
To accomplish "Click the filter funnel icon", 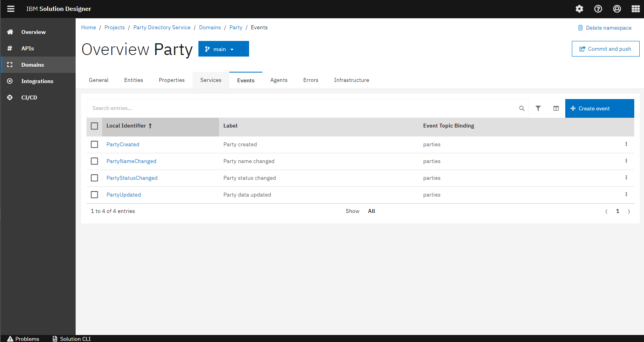I will (x=538, y=108).
